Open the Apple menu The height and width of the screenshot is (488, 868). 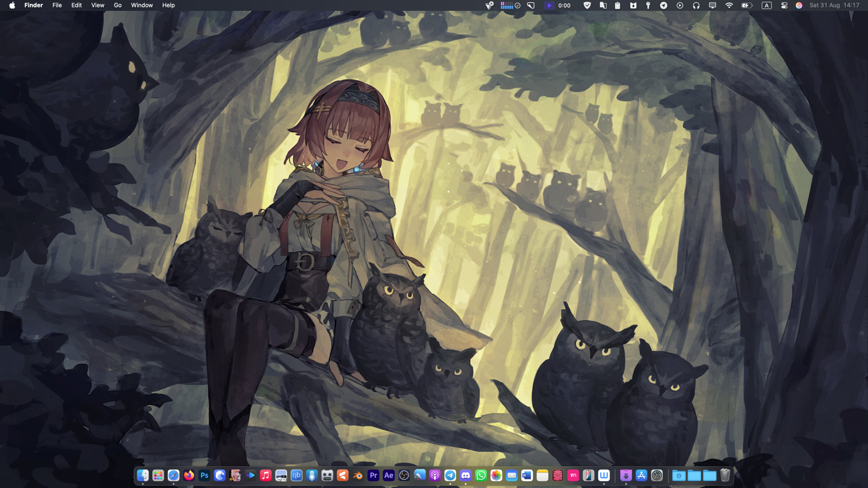[x=12, y=6]
